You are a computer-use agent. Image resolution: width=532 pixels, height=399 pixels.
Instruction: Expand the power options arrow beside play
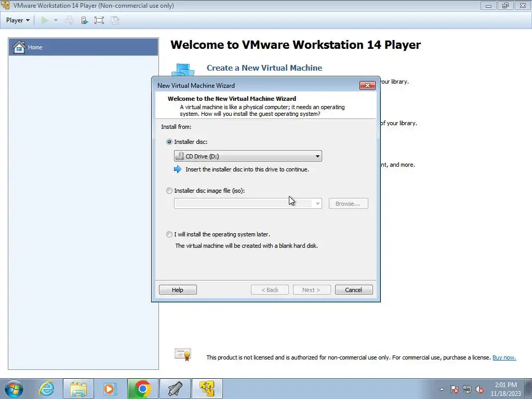click(x=56, y=20)
